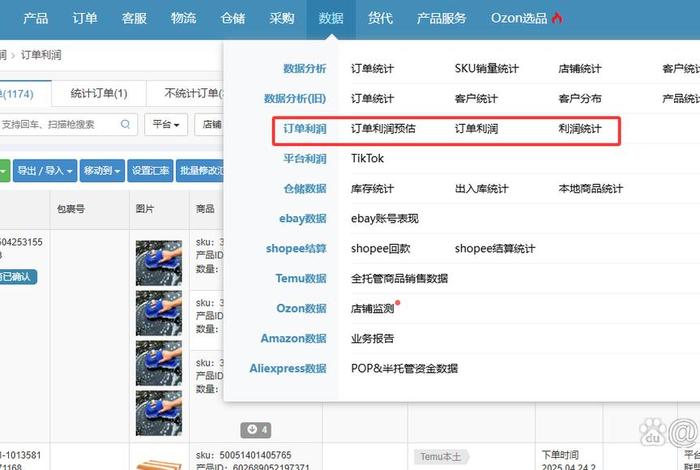This screenshot has width=700, height=470.
Task: Click the search magnifier icon
Action: point(125,124)
